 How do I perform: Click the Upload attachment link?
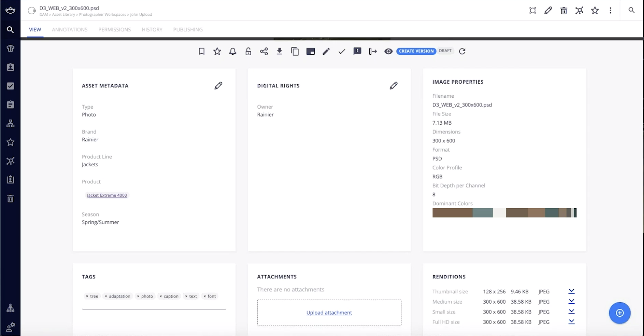click(329, 312)
